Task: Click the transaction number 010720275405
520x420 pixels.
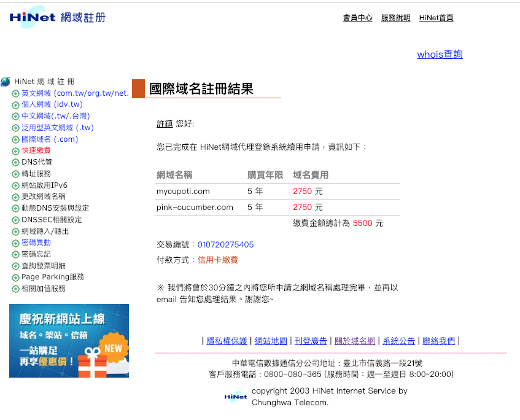Action: coord(225,245)
